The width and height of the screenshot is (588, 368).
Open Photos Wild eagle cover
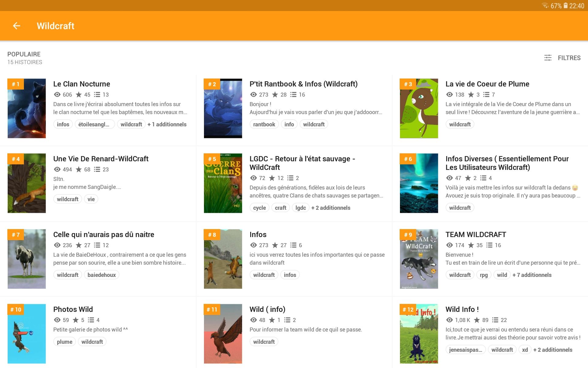tap(27, 334)
